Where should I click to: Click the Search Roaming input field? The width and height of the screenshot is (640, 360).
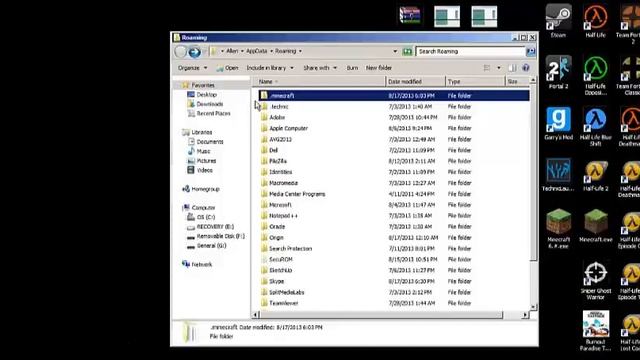click(471, 51)
